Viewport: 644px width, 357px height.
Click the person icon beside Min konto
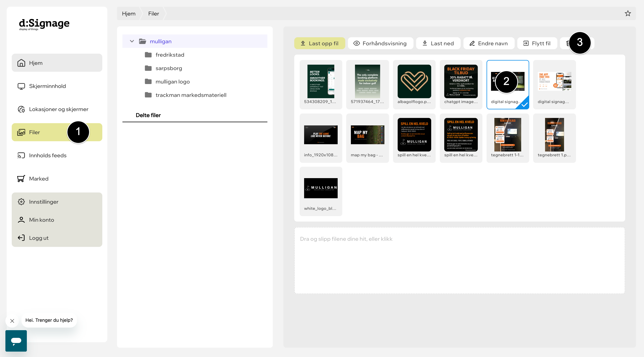(x=21, y=220)
